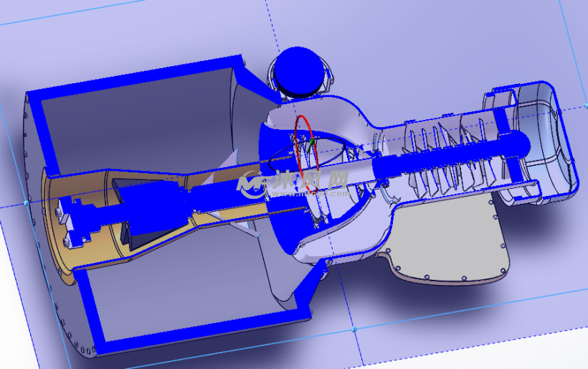Click the section plane handle point on the bottom edge

[x=354, y=330]
